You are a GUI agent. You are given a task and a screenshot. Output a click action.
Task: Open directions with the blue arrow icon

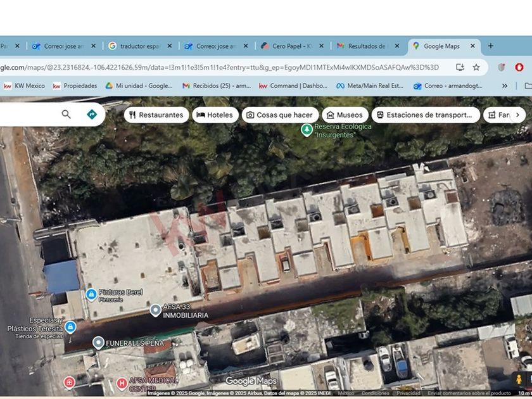coord(92,115)
